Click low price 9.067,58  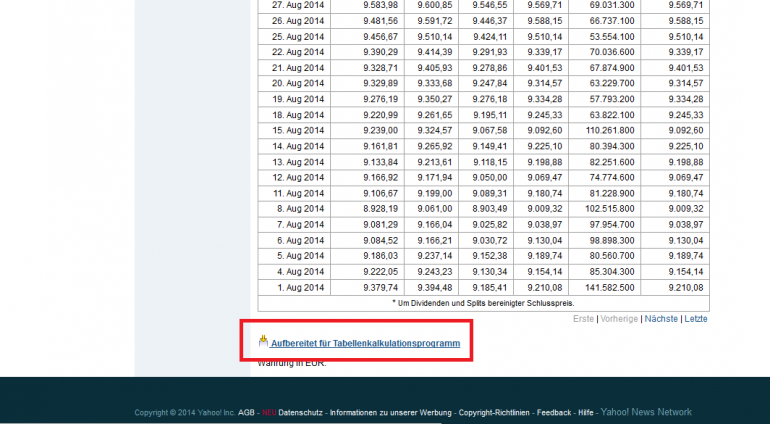(490, 131)
